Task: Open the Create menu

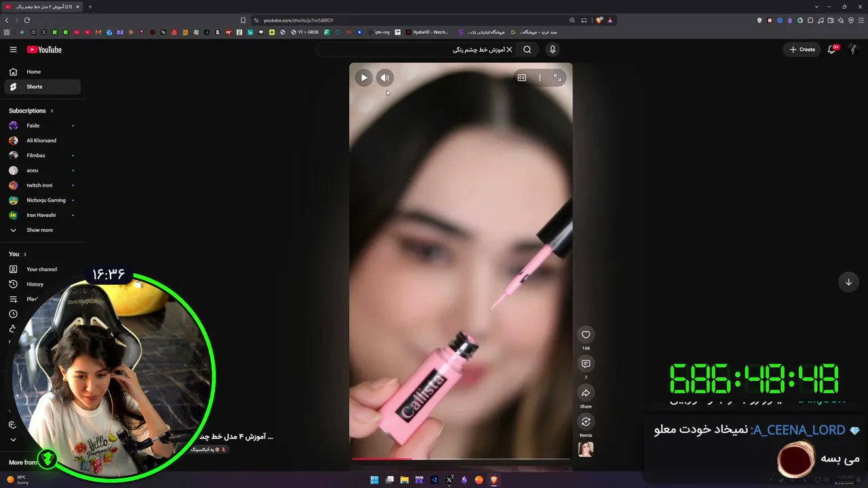Action: pyautogui.click(x=802, y=49)
